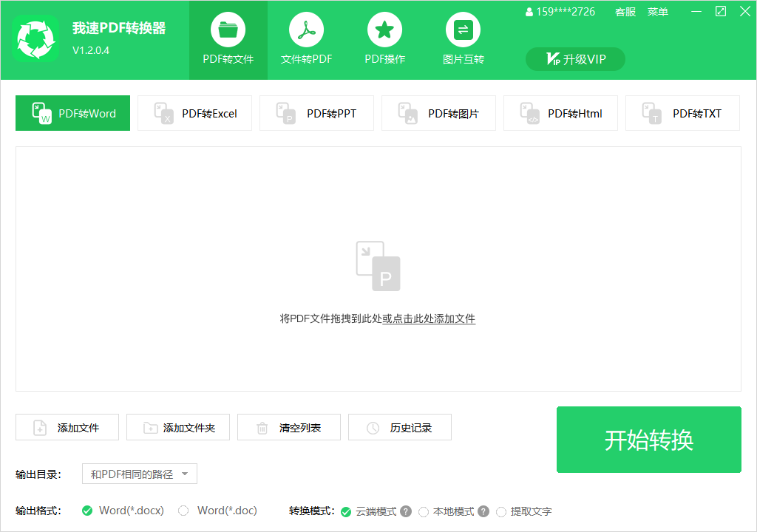The height and width of the screenshot is (532, 757).
Task: Choose 提取文字 conversion mode
Action: [x=501, y=511]
